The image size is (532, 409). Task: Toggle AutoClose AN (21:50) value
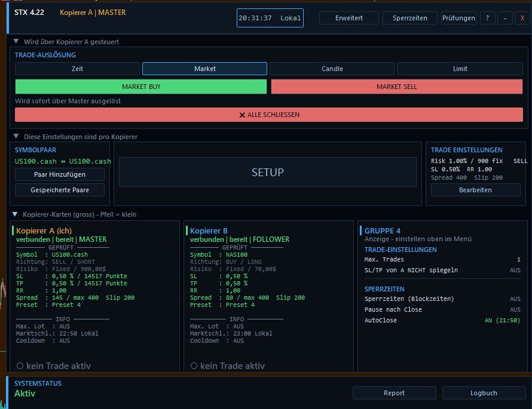502,320
